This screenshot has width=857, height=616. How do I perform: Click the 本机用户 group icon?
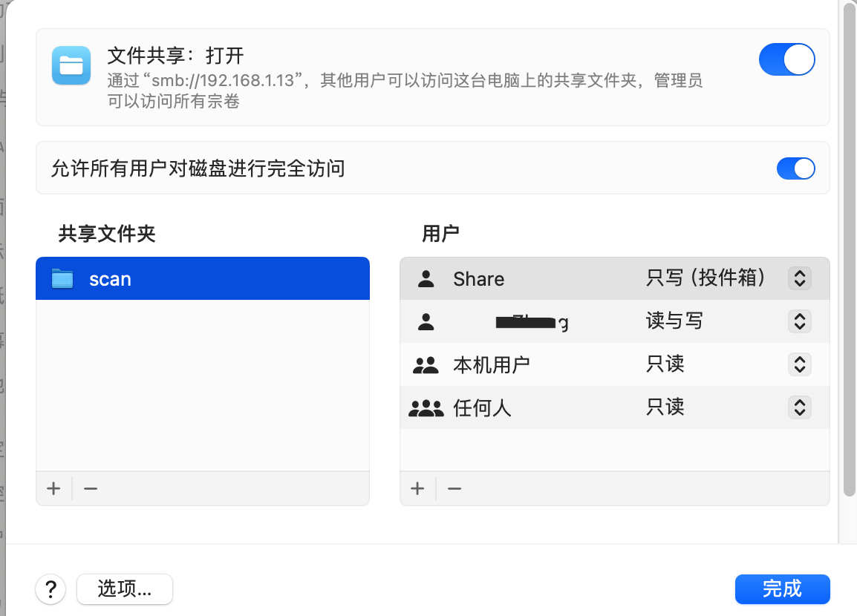click(x=426, y=364)
